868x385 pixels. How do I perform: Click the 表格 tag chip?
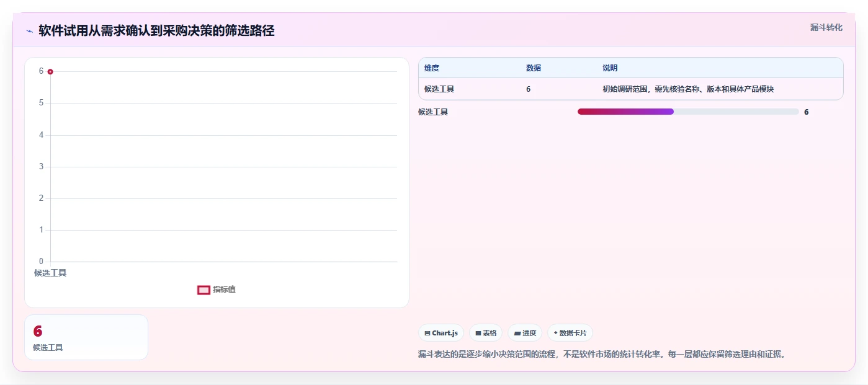(486, 333)
